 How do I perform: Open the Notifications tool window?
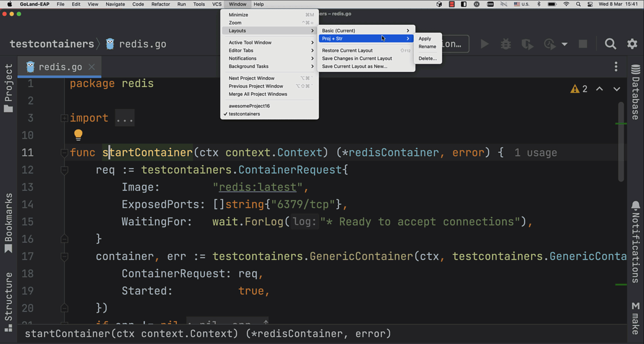point(635,243)
